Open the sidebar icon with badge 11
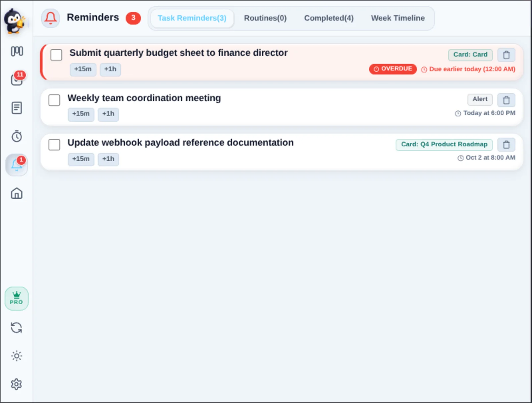This screenshot has height=403, width=532. 17,79
